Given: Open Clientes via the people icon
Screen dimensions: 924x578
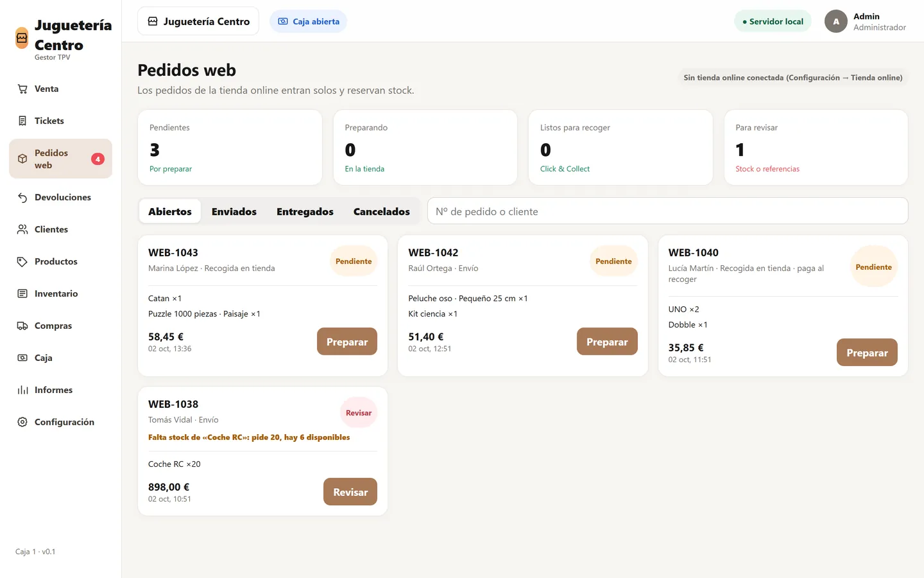Looking at the screenshot, I should pyautogui.click(x=22, y=229).
